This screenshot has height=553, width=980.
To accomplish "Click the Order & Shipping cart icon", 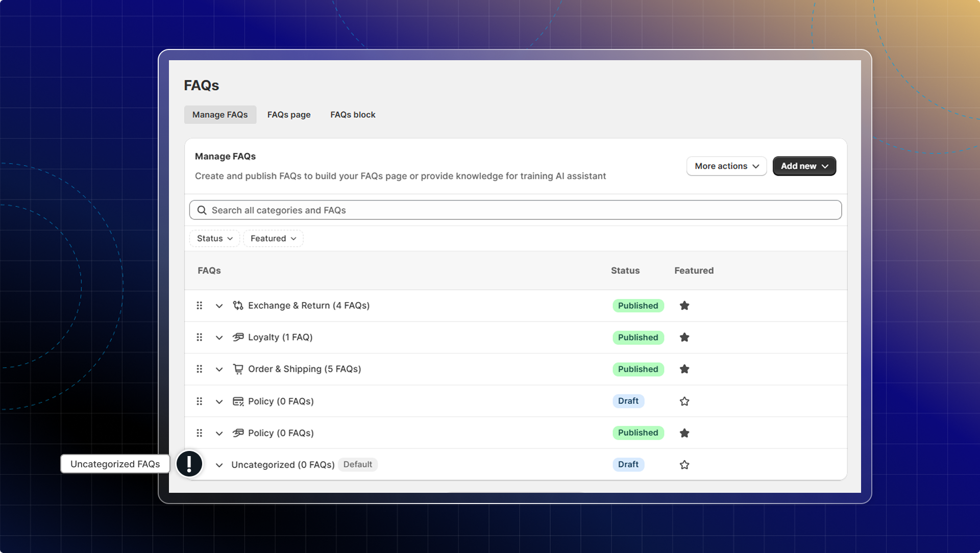I will point(238,369).
